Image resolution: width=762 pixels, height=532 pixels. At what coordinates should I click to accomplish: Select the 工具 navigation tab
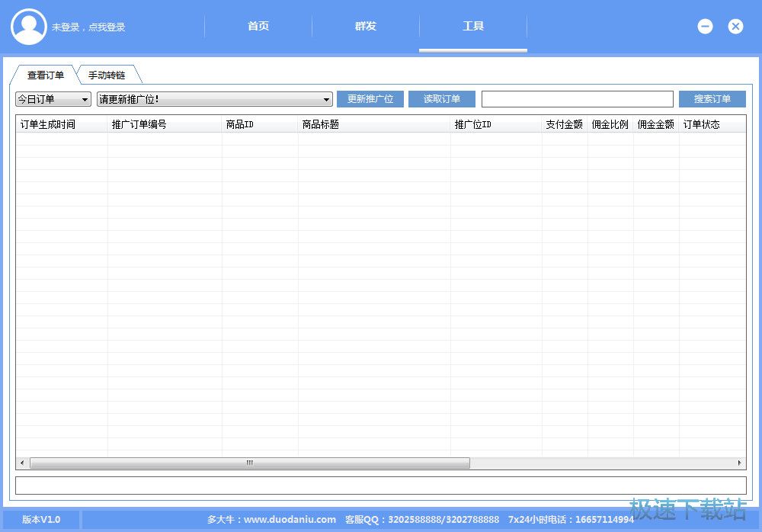pos(473,27)
